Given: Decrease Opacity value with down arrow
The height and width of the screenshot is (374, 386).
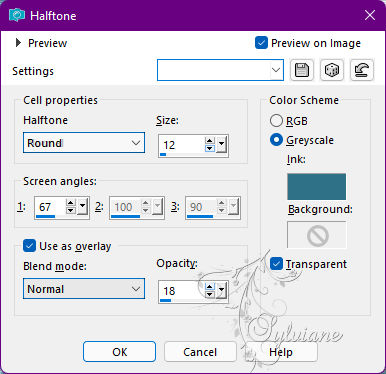Looking at the screenshot, I should pos(210,295).
